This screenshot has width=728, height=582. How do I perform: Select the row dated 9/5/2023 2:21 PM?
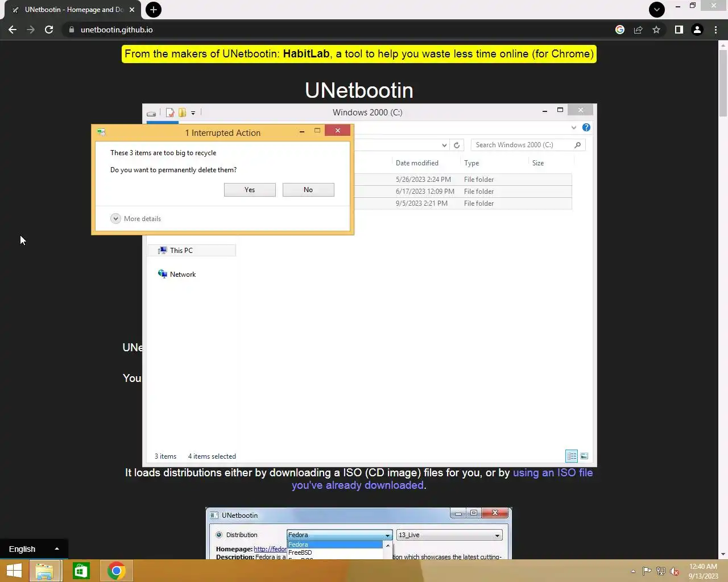tap(462, 203)
